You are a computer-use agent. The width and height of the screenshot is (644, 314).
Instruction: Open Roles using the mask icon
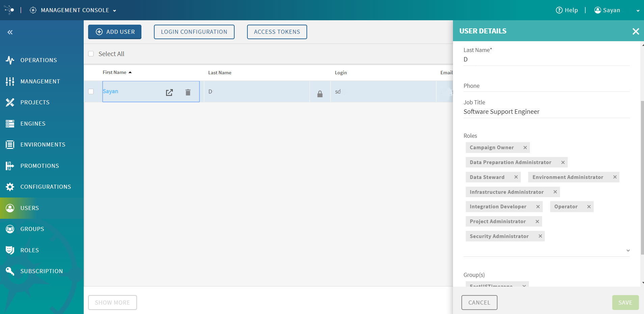tap(10, 250)
